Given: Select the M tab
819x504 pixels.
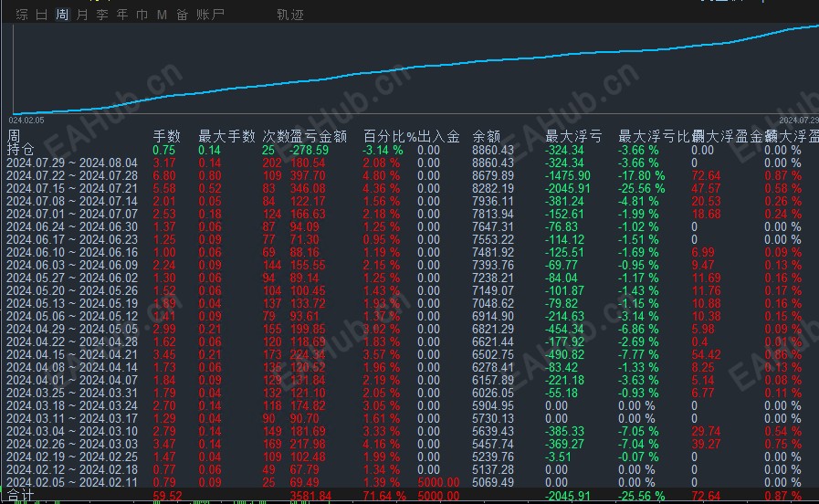Looking at the screenshot, I should click(x=162, y=15).
